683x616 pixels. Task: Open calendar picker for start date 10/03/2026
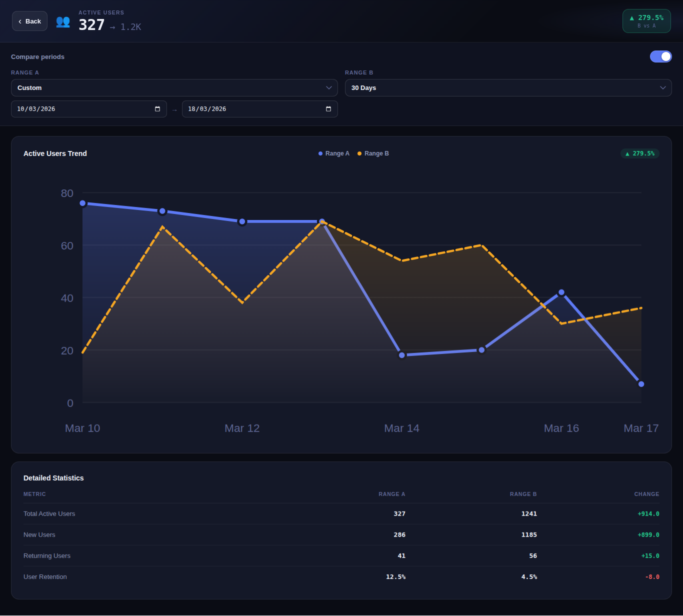157,109
